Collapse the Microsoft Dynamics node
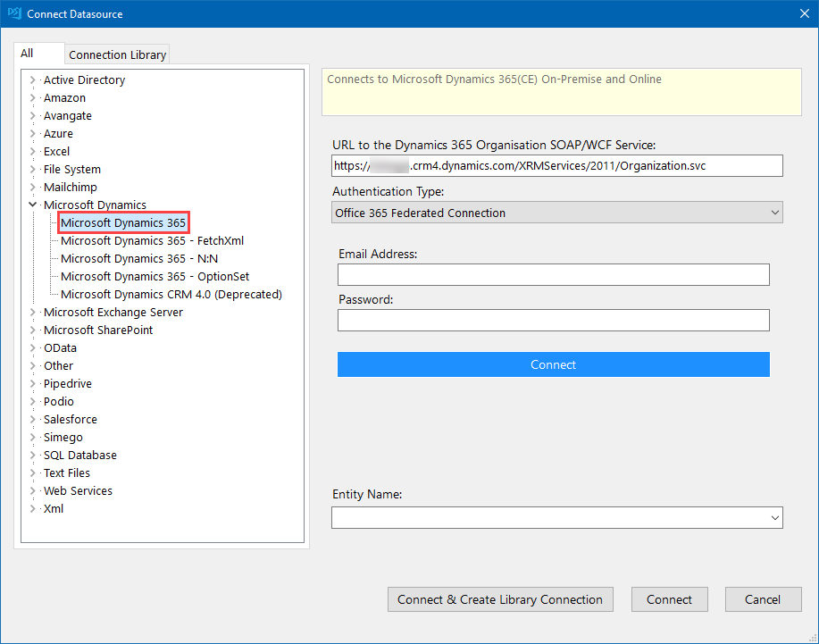The width and height of the screenshot is (819, 644). pos(32,205)
